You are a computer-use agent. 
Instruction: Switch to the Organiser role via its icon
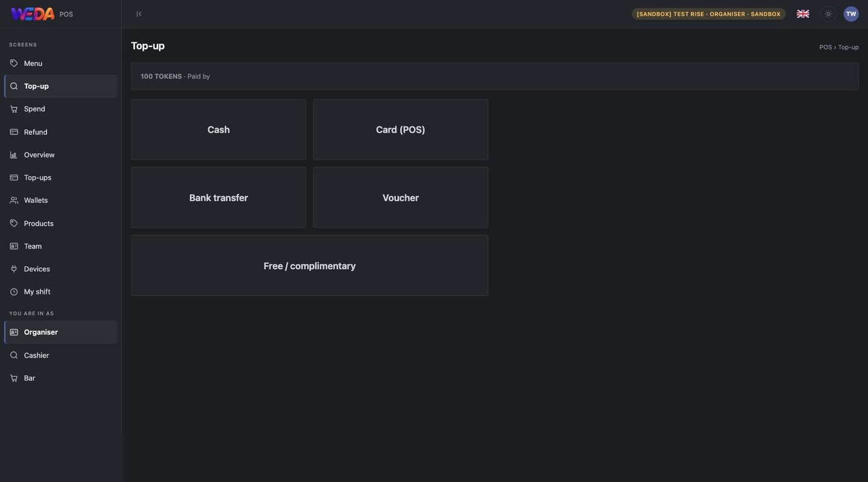tap(14, 332)
